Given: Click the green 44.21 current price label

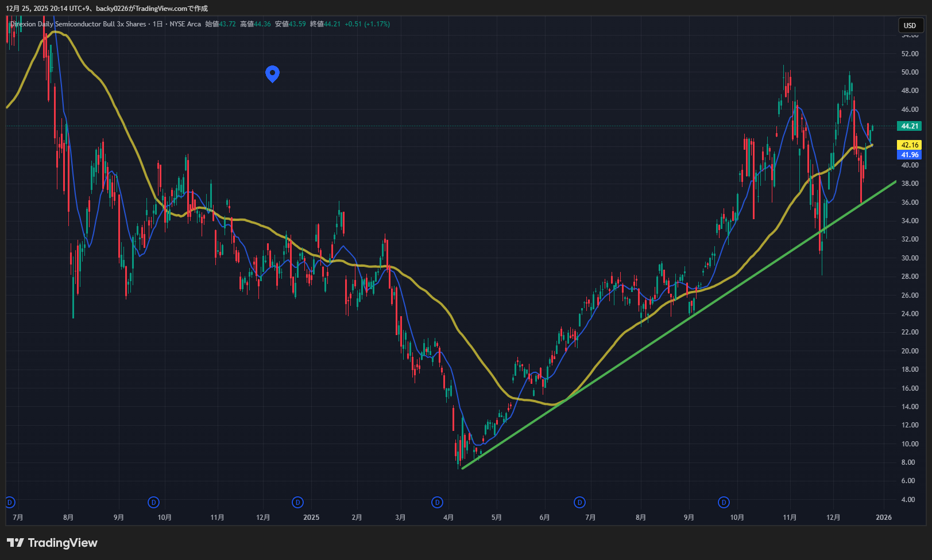Looking at the screenshot, I should [909, 126].
